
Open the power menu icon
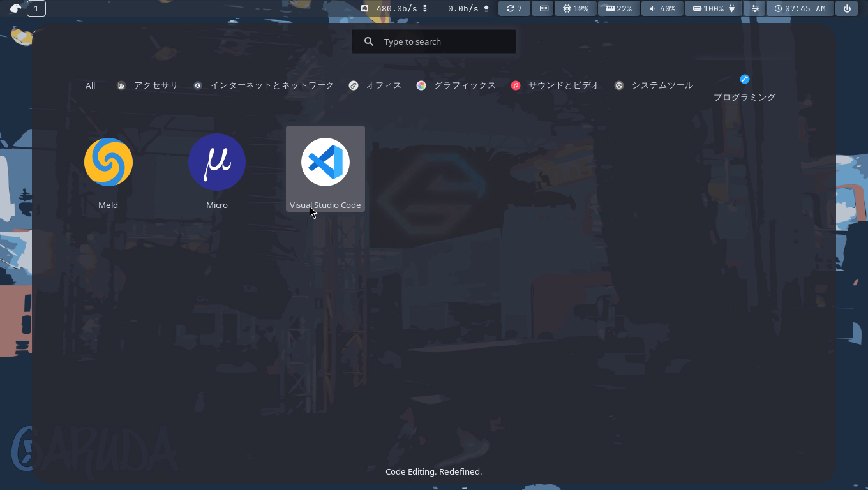[x=847, y=8]
